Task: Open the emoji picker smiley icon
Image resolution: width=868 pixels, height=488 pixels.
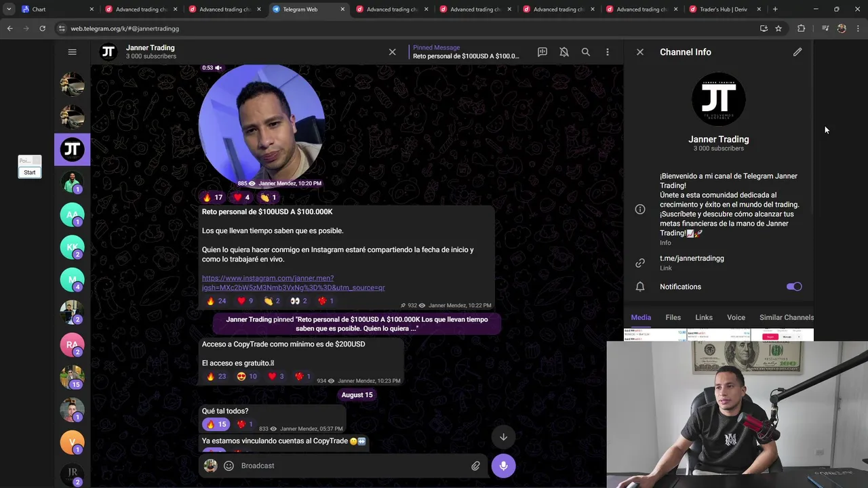Action: 229,466
